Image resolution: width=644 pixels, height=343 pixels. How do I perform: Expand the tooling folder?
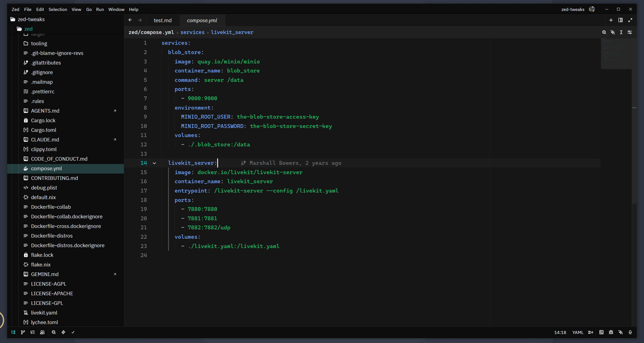39,43
